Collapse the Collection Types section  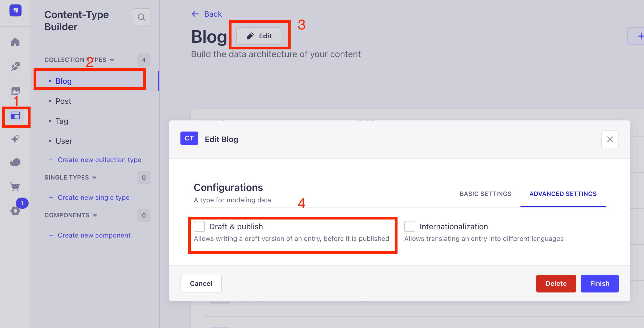(x=79, y=60)
